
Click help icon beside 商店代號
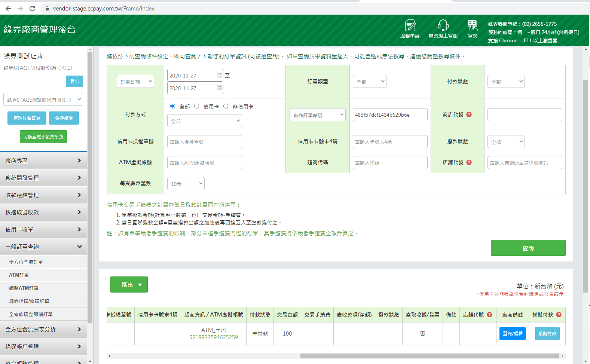click(x=469, y=114)
